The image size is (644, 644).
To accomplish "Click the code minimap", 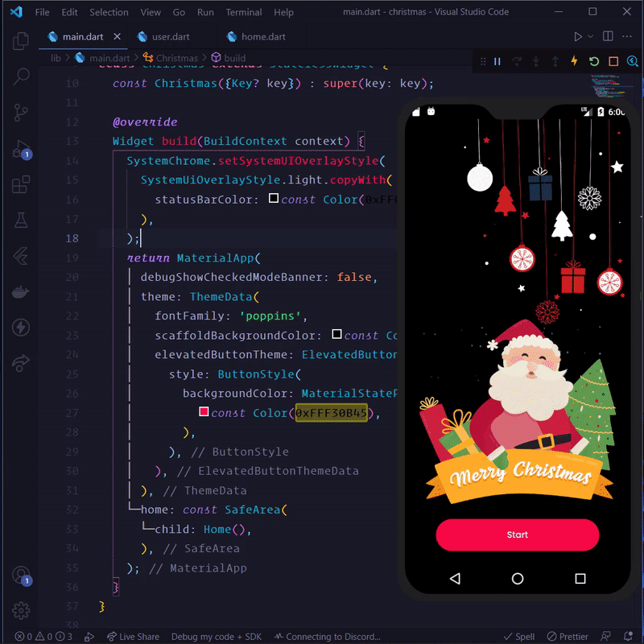I will click(610, 87).
